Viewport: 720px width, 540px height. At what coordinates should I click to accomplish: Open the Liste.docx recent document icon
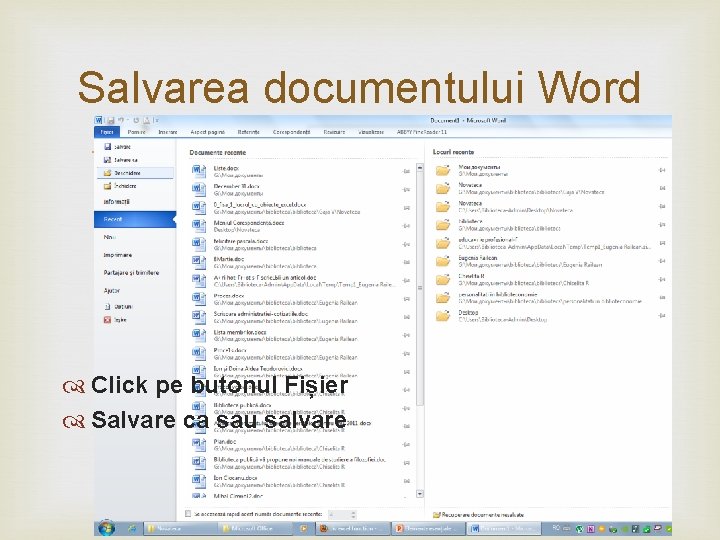(199, 171)
